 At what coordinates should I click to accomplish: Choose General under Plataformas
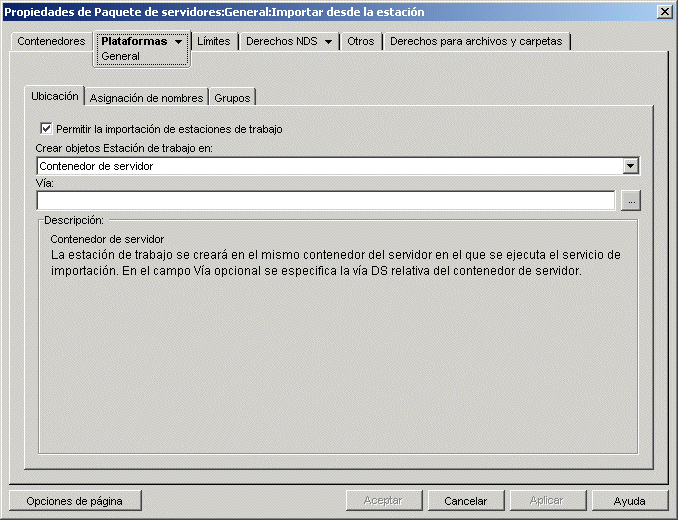pos(120,56)
